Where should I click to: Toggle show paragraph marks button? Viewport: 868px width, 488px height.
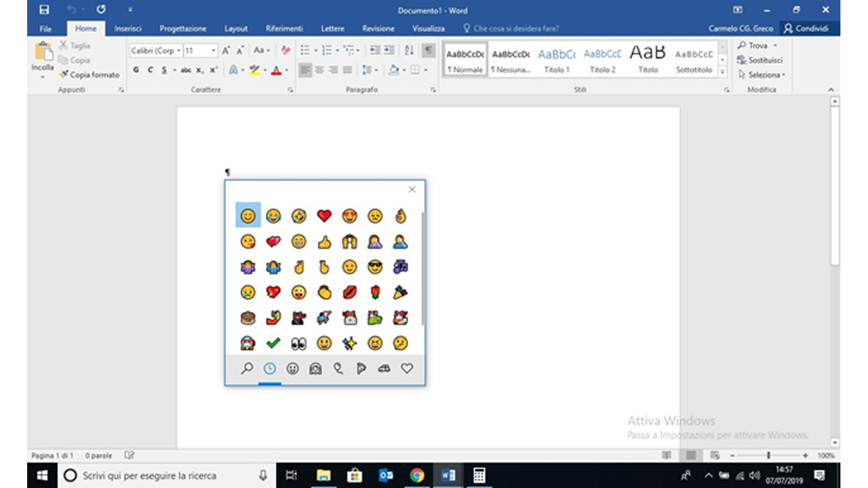coord(428,50)
